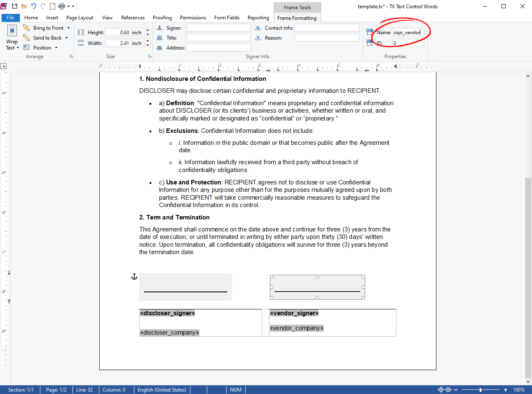Click the «vendor_company» merge field

(297, 328)
